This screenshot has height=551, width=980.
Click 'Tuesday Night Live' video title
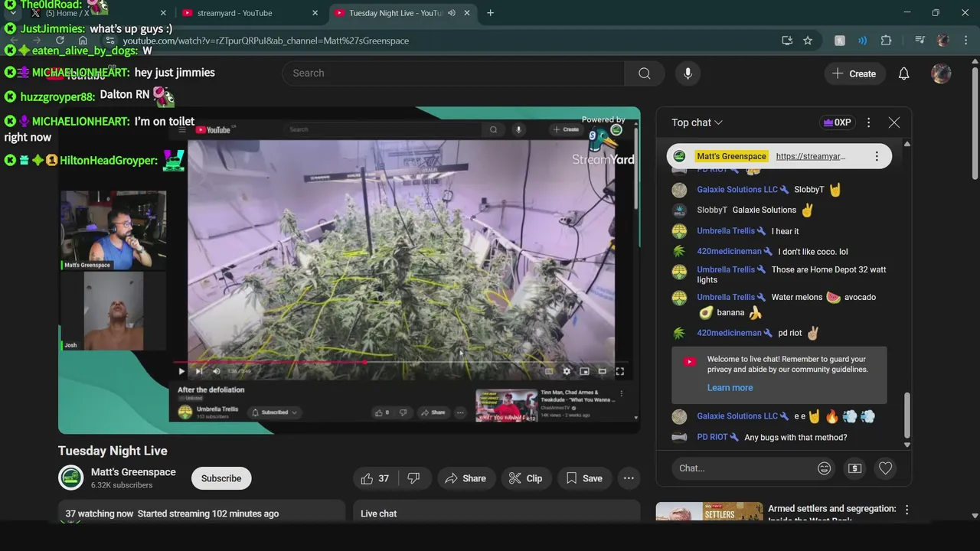click(113, 451)
